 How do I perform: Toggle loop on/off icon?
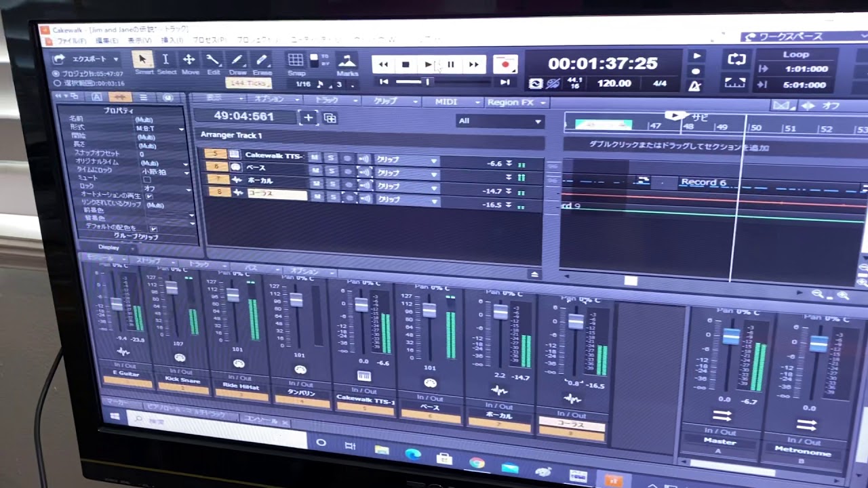(736, 60)
